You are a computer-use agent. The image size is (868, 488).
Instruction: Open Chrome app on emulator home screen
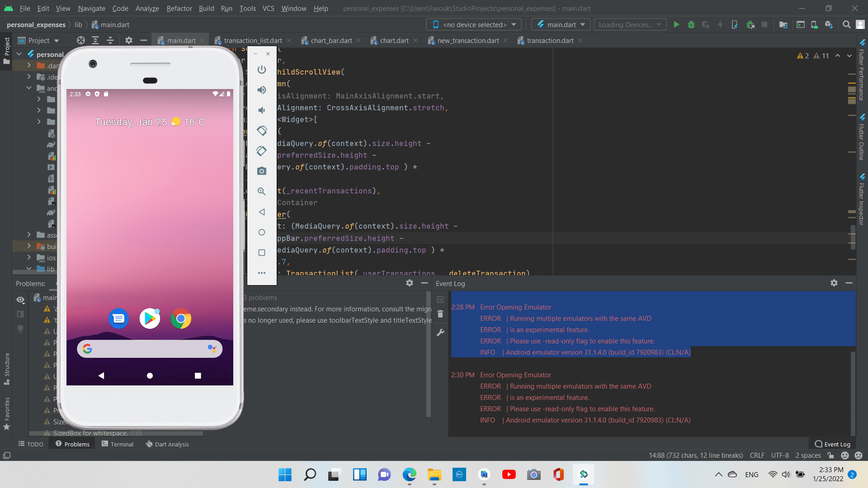point(181,319)
